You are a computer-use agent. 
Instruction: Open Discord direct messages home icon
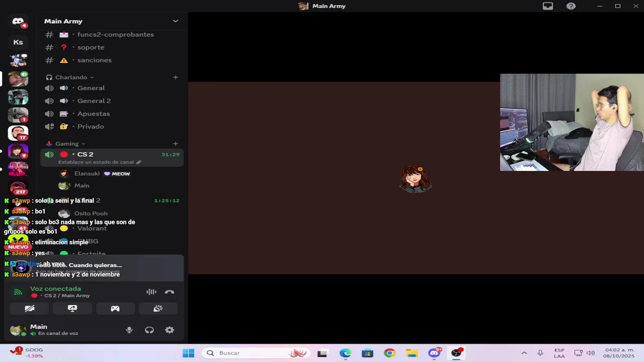click(18, 21)
